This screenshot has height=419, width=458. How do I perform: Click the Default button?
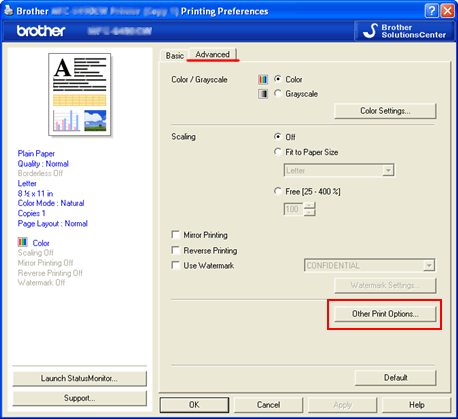coord(396,378)
